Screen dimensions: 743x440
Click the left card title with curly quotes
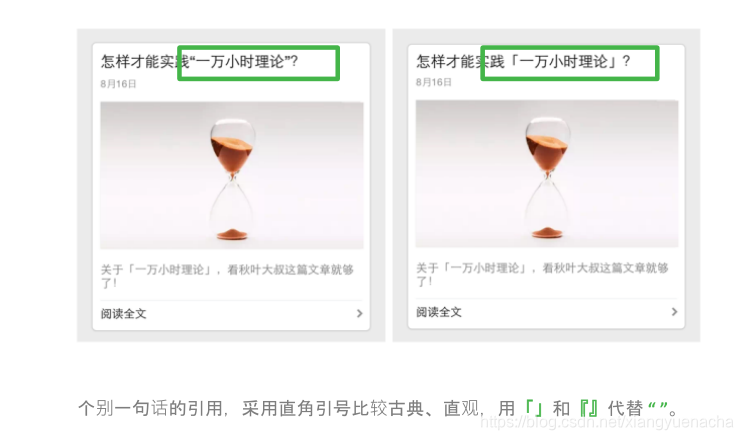199,62
